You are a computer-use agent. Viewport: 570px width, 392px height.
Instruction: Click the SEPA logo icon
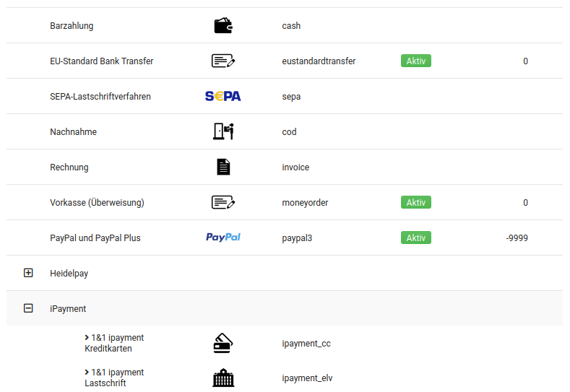(x=223, y=97)
